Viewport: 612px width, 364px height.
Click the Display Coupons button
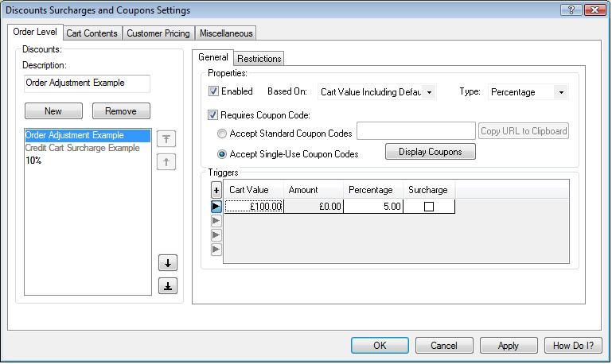(430, 152)
